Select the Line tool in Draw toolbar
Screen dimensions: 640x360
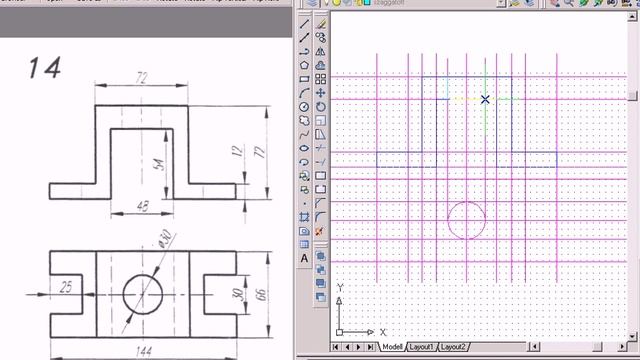[x=304, y=24]
